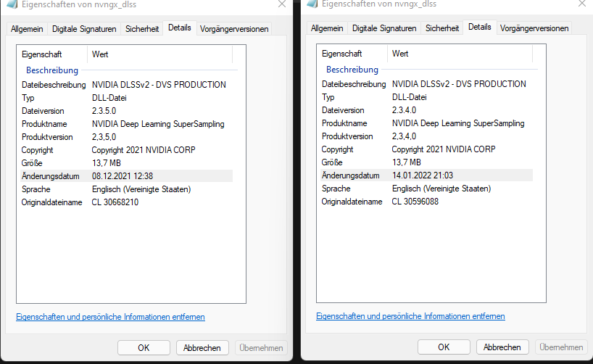Image resolution: width=593 pixels, height=364 pixels.
Task: Select Dateibeschreibung value in left window
Action: [x=159, y=85]
